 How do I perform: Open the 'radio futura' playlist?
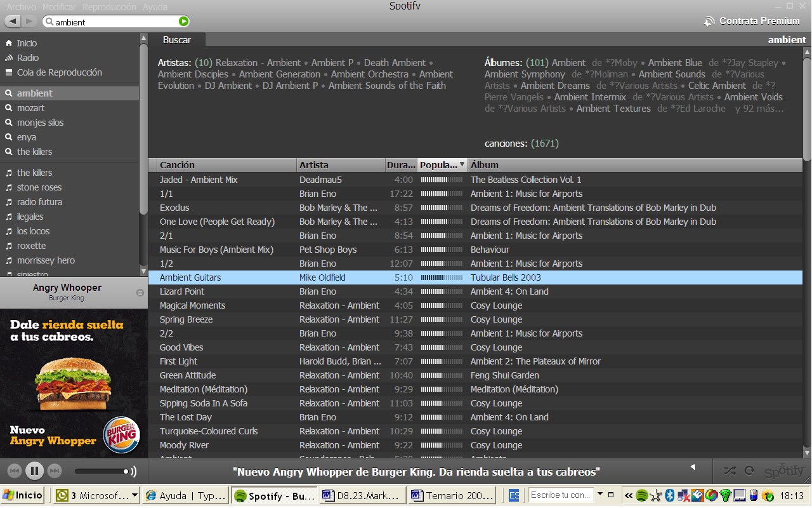click(69, 202)
